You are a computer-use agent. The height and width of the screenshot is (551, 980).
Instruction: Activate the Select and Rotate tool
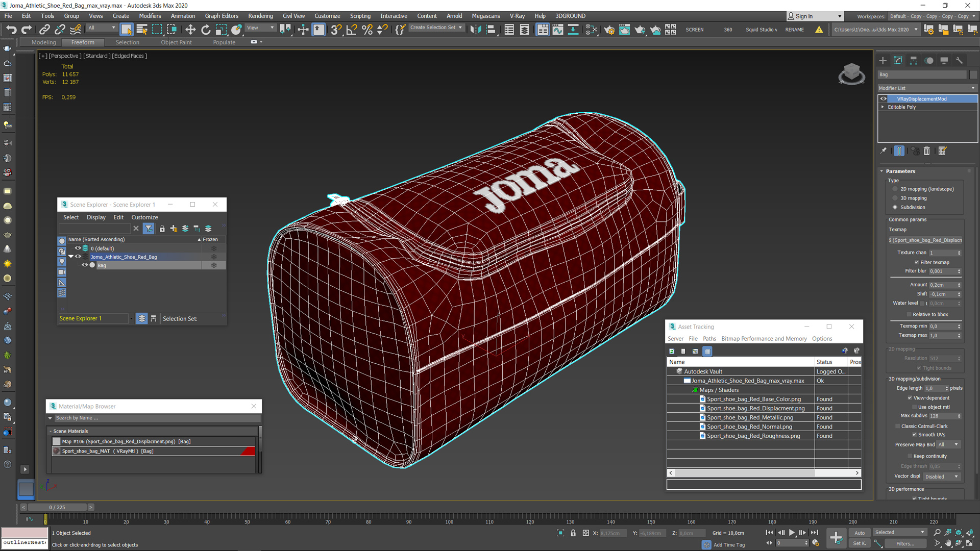(x=206, y=30)
